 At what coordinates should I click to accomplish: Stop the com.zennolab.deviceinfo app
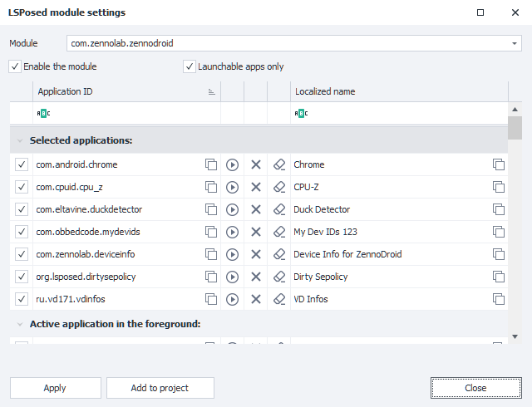(x=256, y=254)
